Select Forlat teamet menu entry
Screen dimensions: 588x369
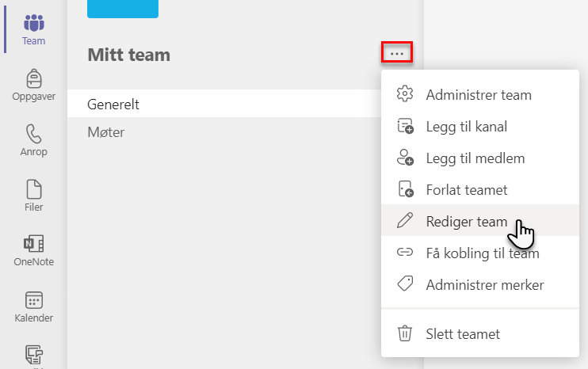(x=480, y=190)
